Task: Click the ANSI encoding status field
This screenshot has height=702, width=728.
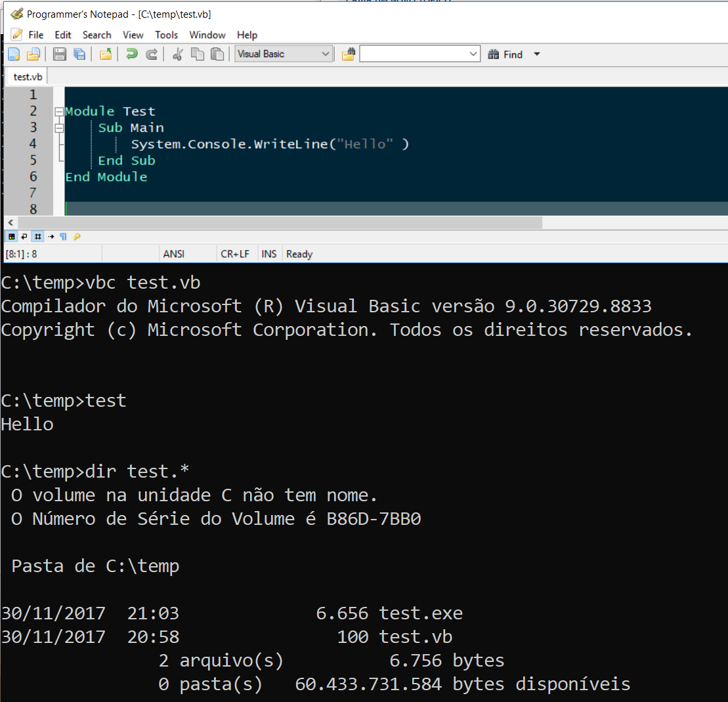Action: [174, 255]
